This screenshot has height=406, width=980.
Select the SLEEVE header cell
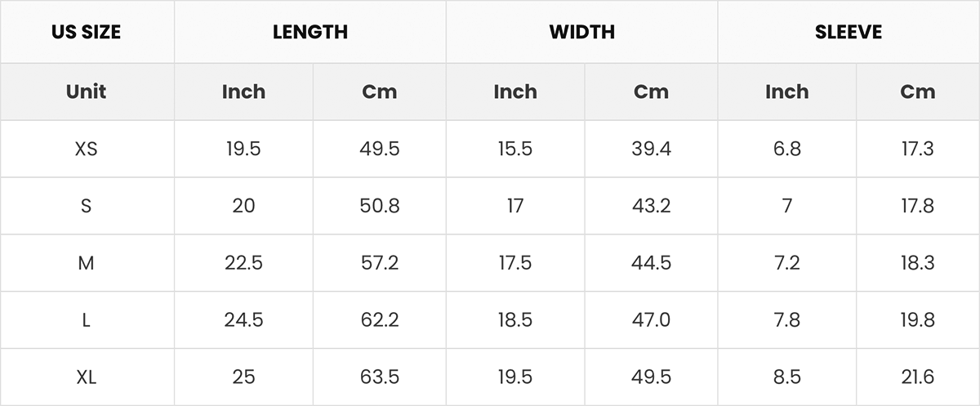pyautogui.click(x=849, y=32)
